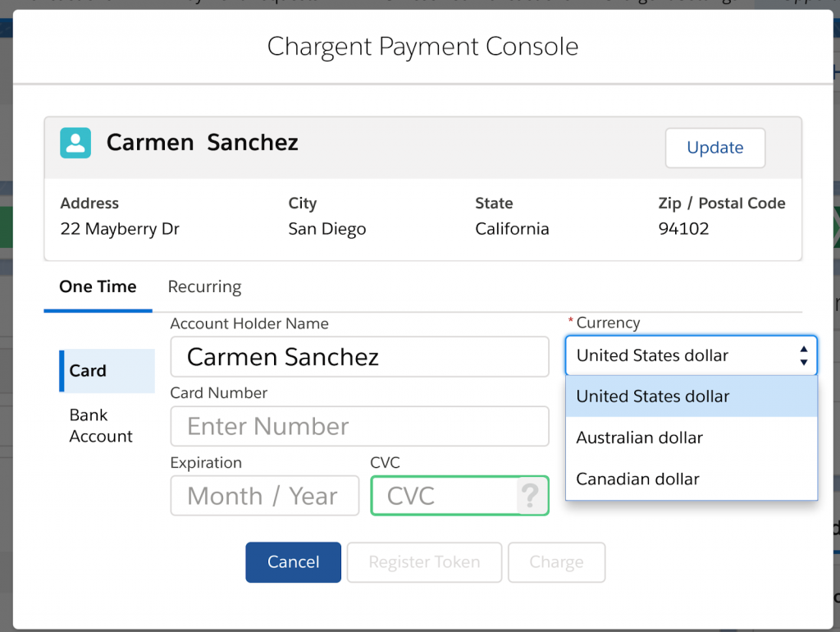The height and width of the screenshot is (632, 840).
Task: Click the Register Token button
Action: tap(424, 561)
